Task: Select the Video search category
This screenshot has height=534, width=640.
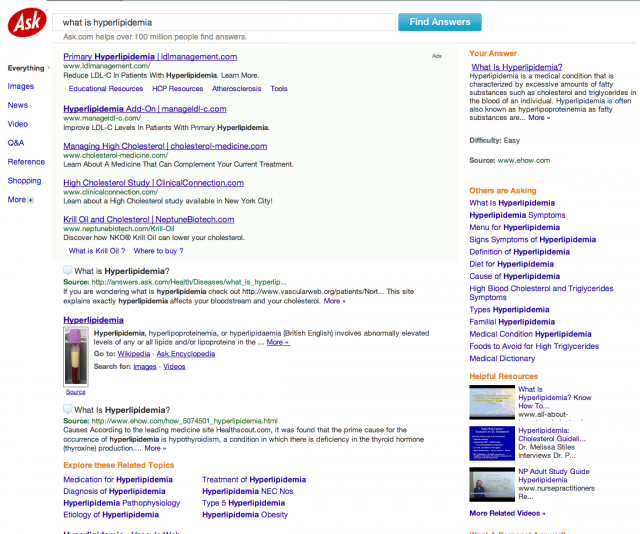Action: (x=18, y=124)
